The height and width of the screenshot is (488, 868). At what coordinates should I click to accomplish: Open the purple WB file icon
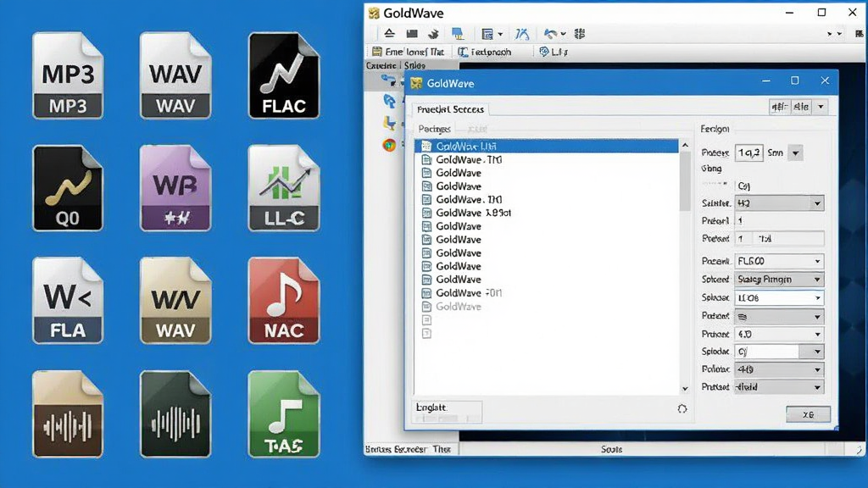click(x=175, y=187)
